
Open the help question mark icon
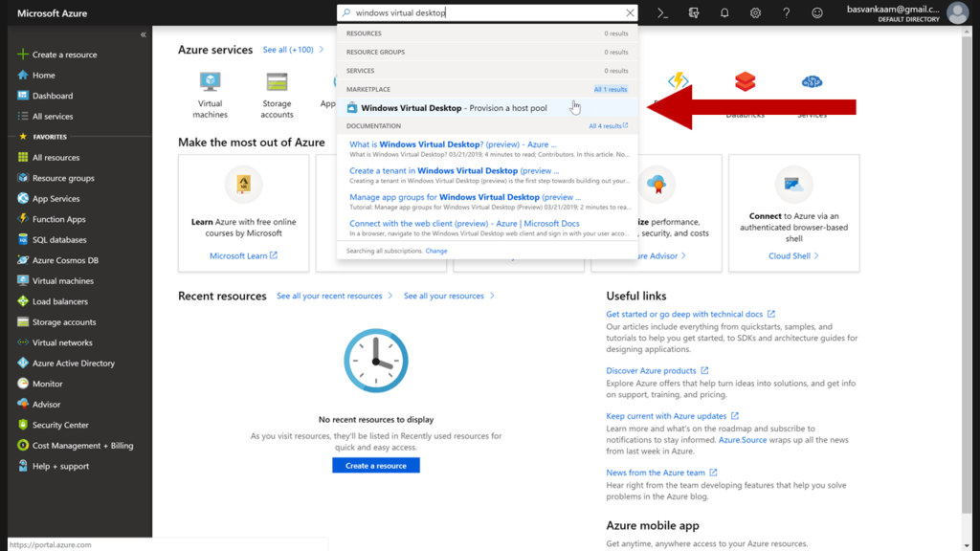click(x=787, y=12)
